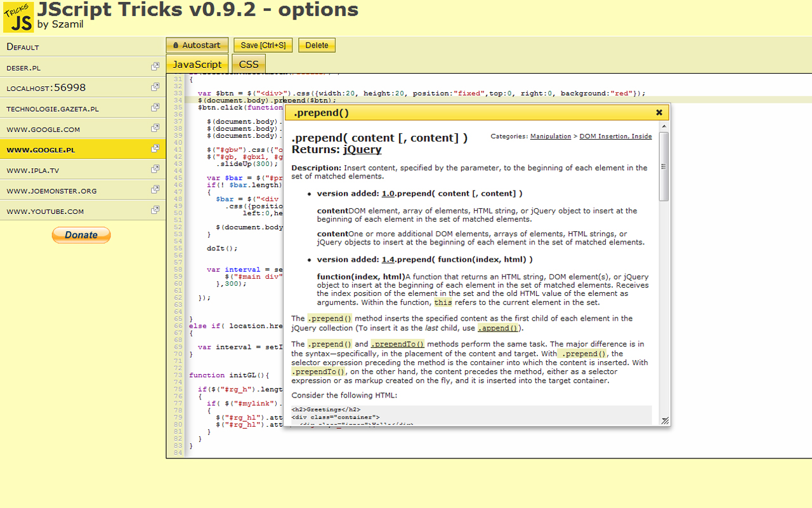
Task: Click the popup vertical scrollbar thumb
Action: tap(664, 167)
